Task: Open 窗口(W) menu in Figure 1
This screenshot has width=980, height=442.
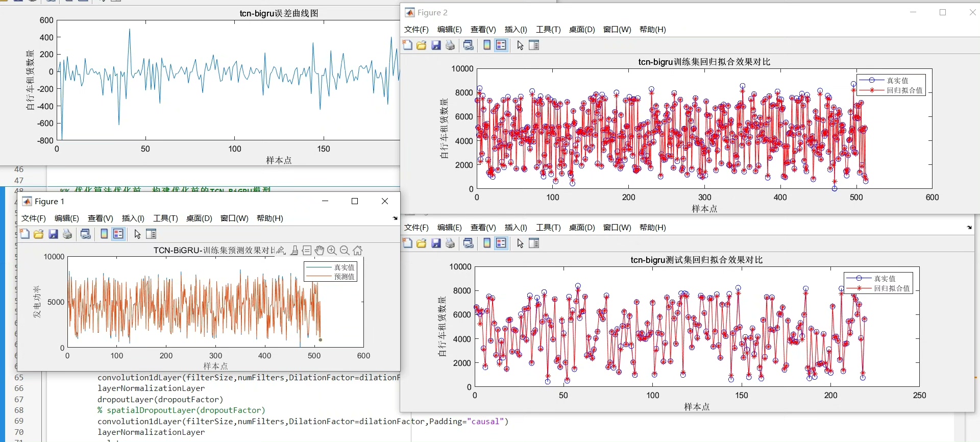Action: click(234, 218)
